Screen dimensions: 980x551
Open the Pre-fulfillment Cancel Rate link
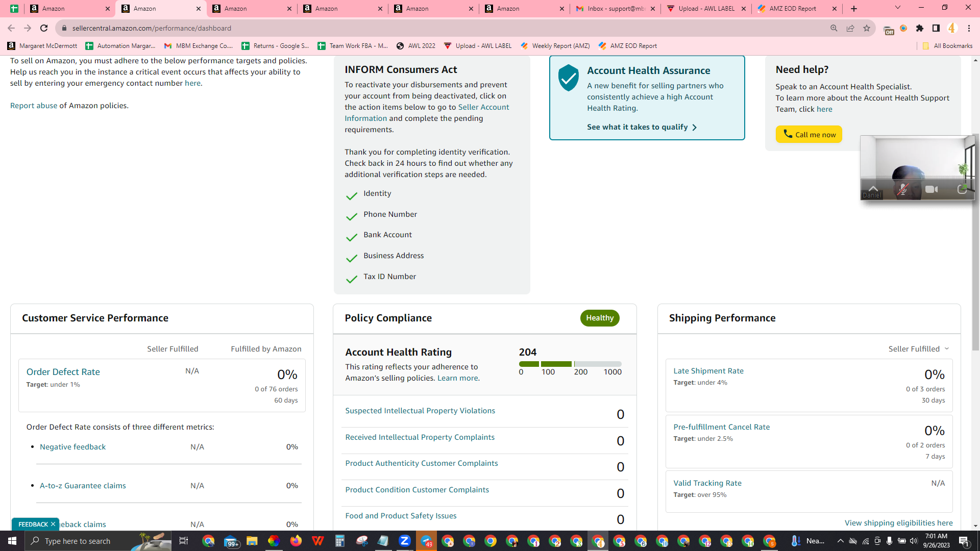(x=722, y=427)
